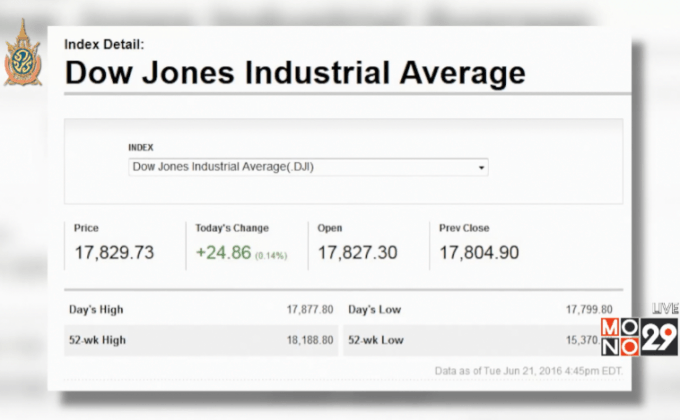Click the Index Detail label
This screenshot has width=680, height=420.
(x=104, y=44)
